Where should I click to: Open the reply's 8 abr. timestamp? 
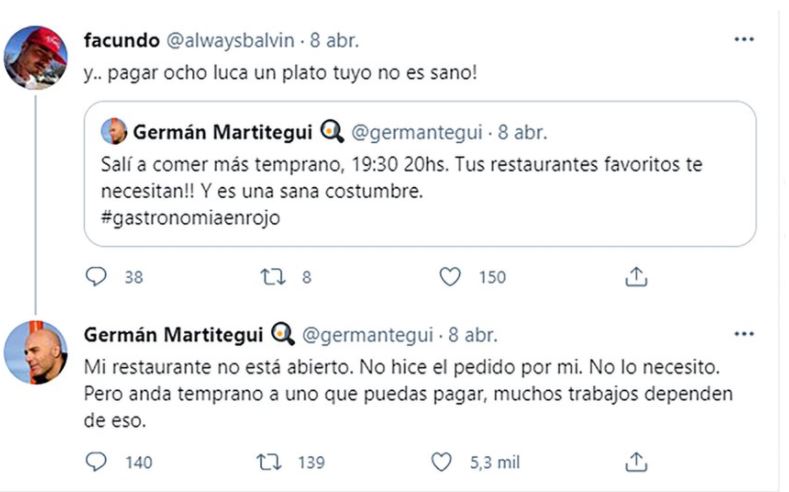pos(476,334)
